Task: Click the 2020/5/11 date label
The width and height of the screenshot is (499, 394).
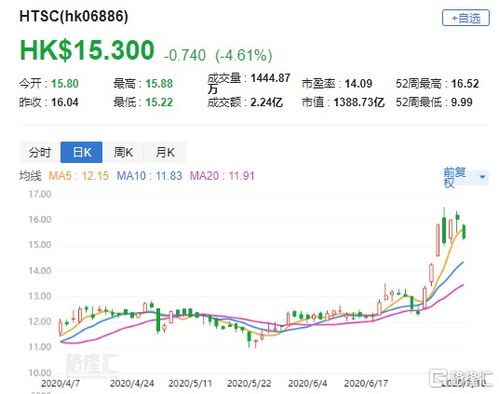Action: tap(190, 383)
